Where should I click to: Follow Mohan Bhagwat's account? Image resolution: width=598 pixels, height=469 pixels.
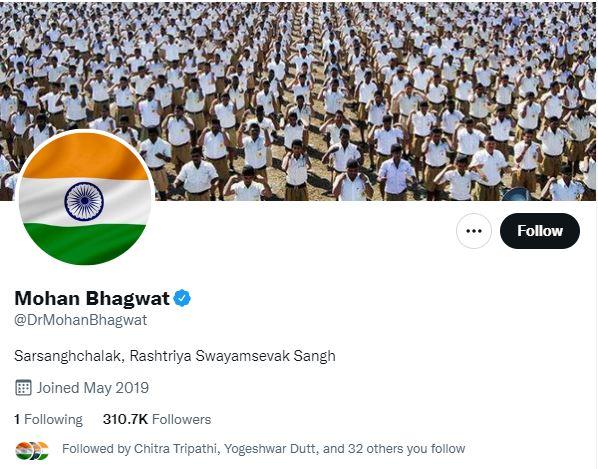[540, 231]
